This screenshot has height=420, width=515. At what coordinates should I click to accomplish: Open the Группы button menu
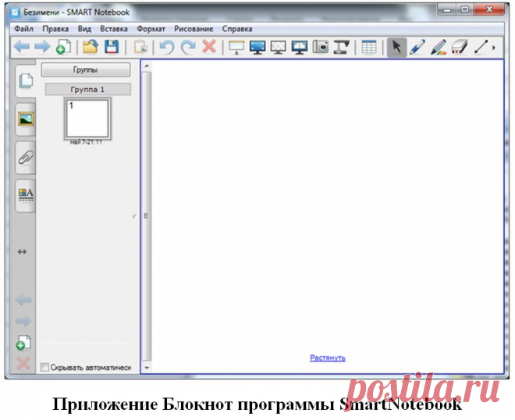[85, 69]
